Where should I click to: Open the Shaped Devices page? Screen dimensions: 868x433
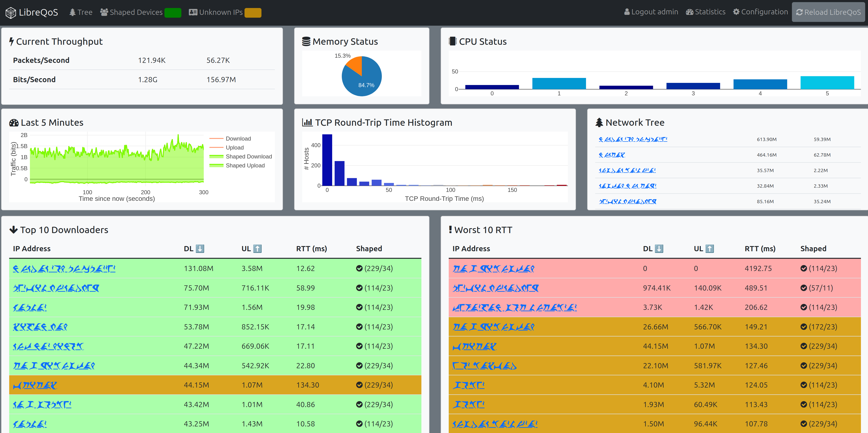click(x=136, y=12)
